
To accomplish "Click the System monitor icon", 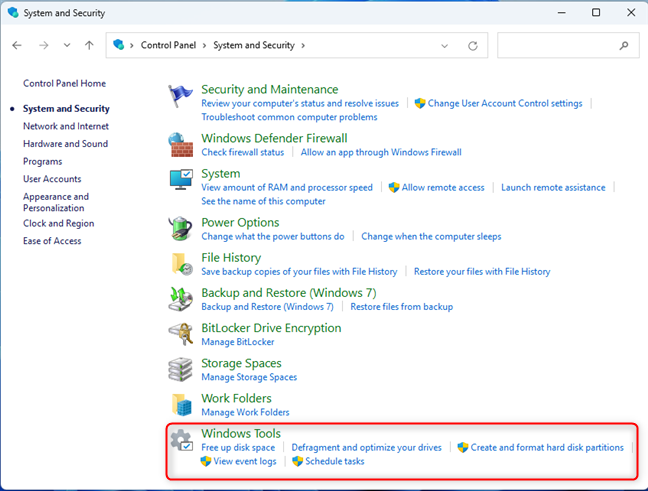I will (181, 181).
